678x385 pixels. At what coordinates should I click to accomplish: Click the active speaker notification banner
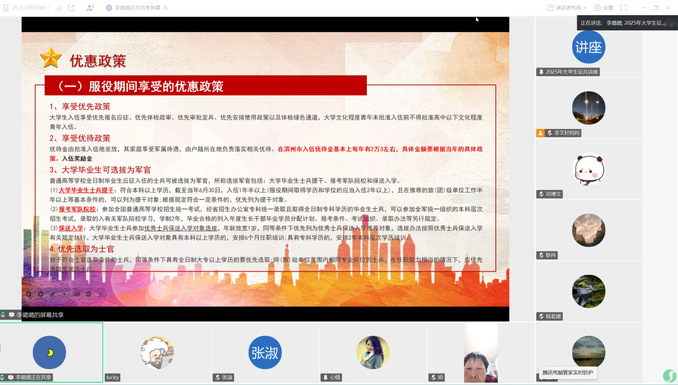627,23
